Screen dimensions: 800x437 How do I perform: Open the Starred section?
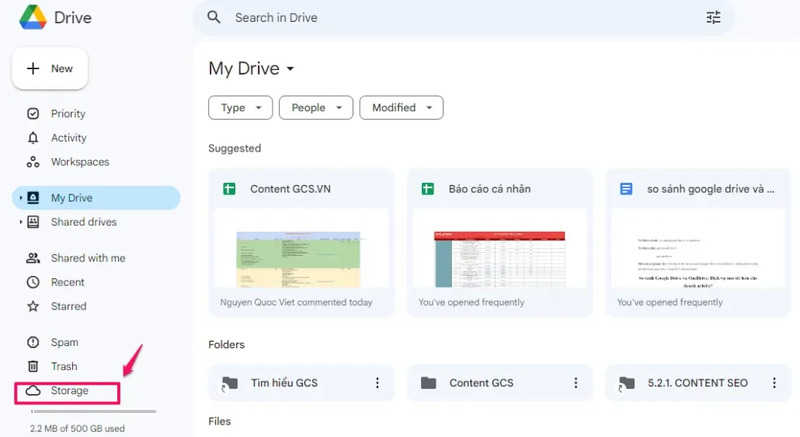click(x=68, y=306)
